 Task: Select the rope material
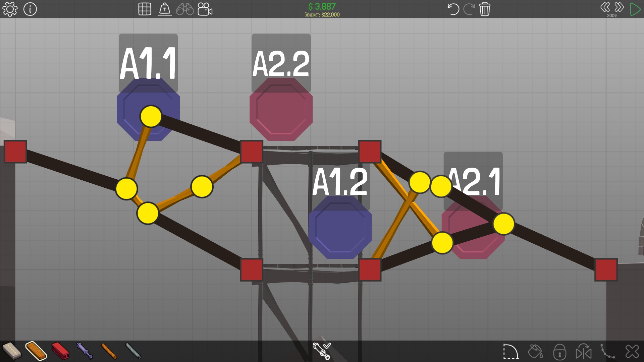click(x=109, y=351)
